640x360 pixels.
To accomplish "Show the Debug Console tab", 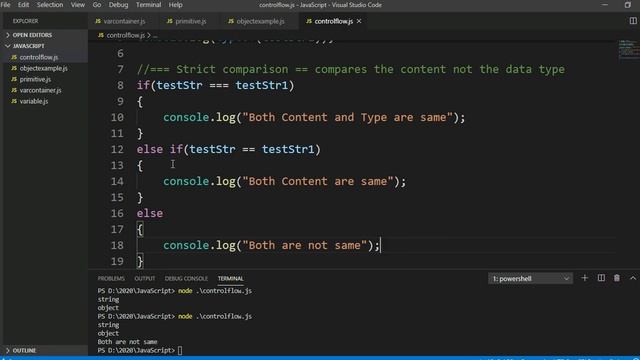I will tap(186, 278).
